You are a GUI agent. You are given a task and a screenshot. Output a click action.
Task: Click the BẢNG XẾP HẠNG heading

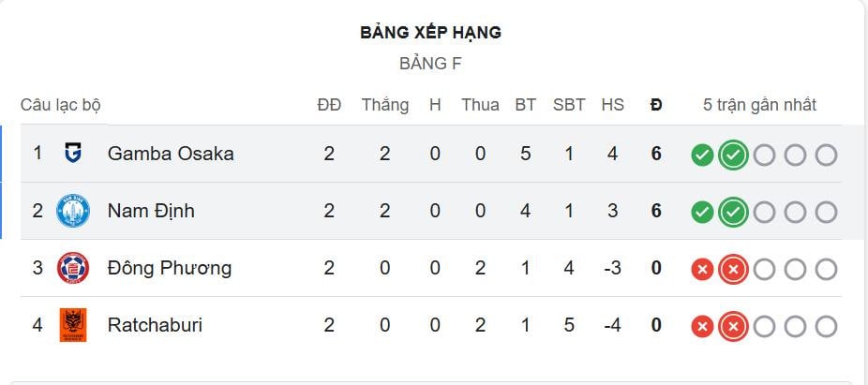click(x=430, y=33)
